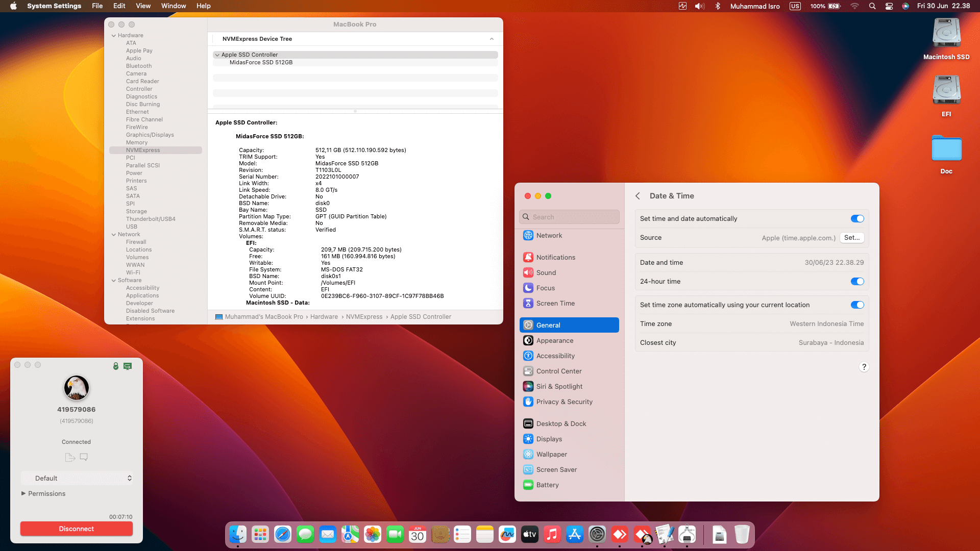Image resolution: width=980 pixels, height=551 pixels.
Task: Open the Window menu
Action: point(174,6)
